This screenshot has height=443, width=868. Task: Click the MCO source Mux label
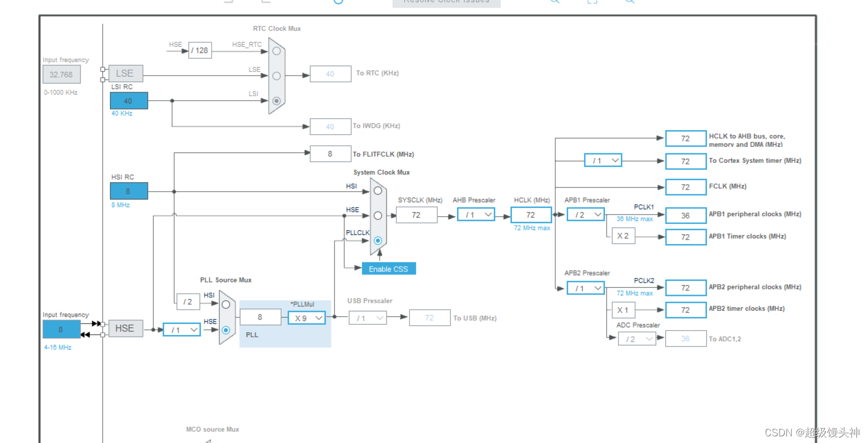click(213, 429)
